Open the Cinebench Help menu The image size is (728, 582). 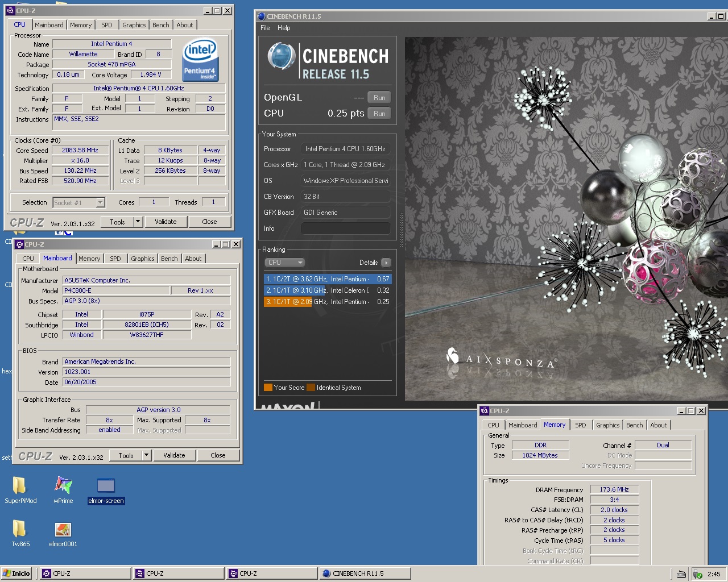tap(284, 28)
